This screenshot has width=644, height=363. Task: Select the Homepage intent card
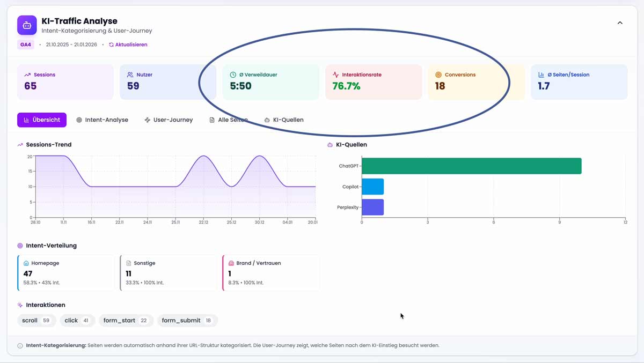click(65, 273)
